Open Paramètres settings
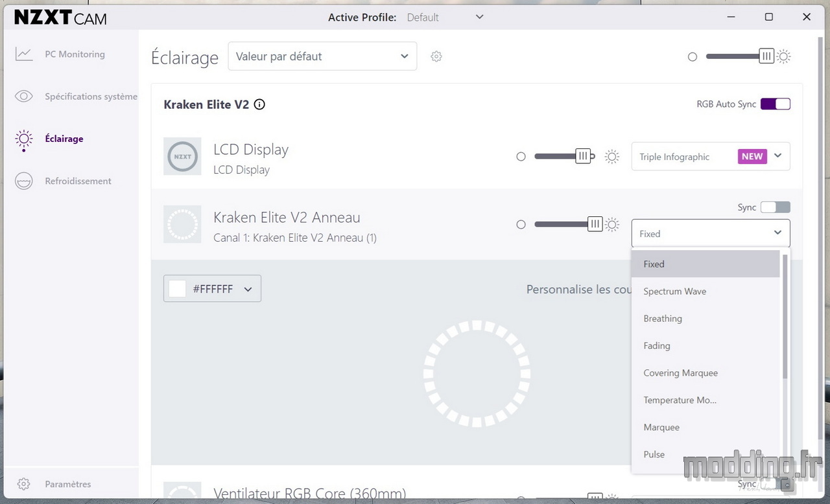Image resolution: width=830 pixels, height=504 pixels. coord(68,484)
